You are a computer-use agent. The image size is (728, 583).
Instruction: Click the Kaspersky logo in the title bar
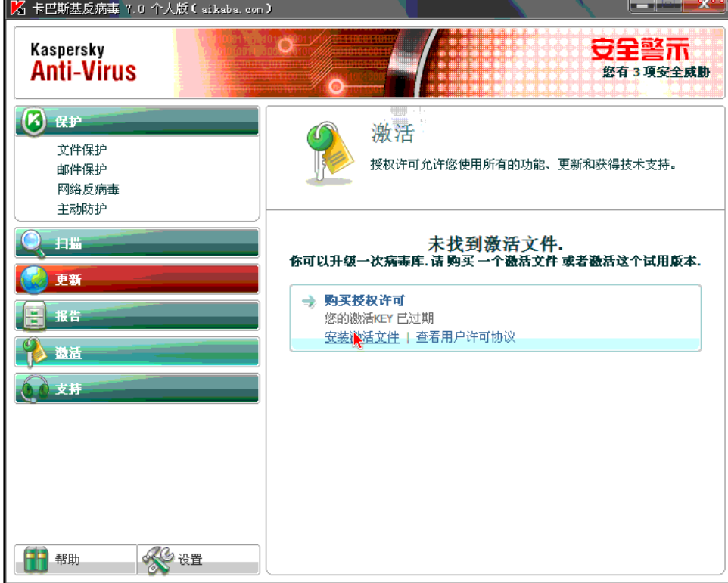17,8
